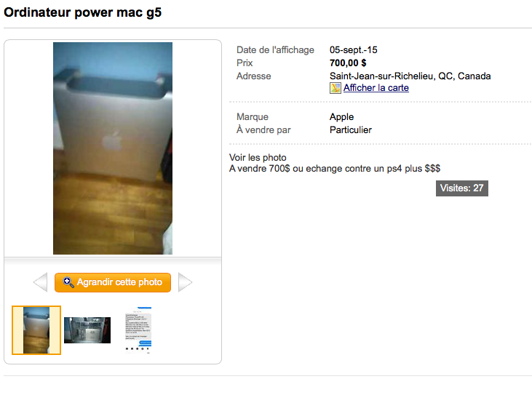This screenshot has width=532, height=395.
Task: Click the magnifier icon on enlarge button
Action: point(68,282)
